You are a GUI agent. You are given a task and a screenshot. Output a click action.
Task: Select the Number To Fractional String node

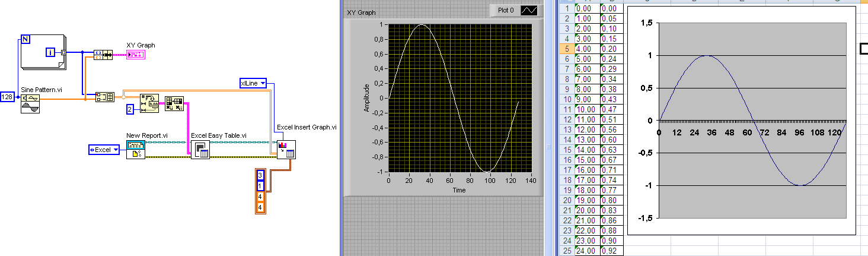pyautogui.click(x=149, y=103)
